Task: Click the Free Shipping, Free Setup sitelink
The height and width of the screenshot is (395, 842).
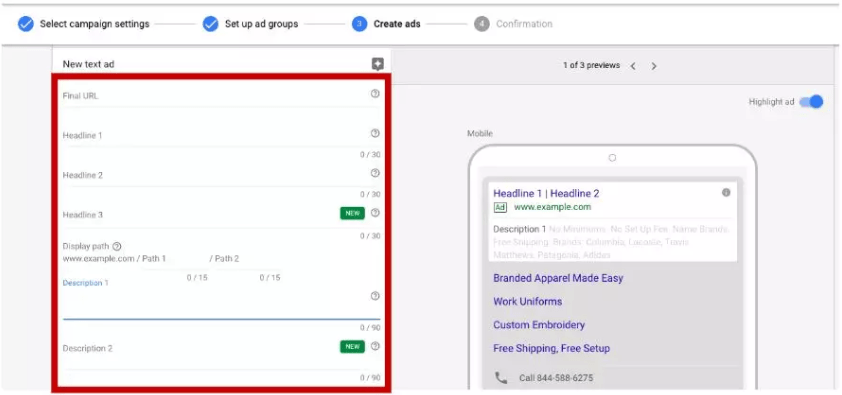Action: [551, 348]
